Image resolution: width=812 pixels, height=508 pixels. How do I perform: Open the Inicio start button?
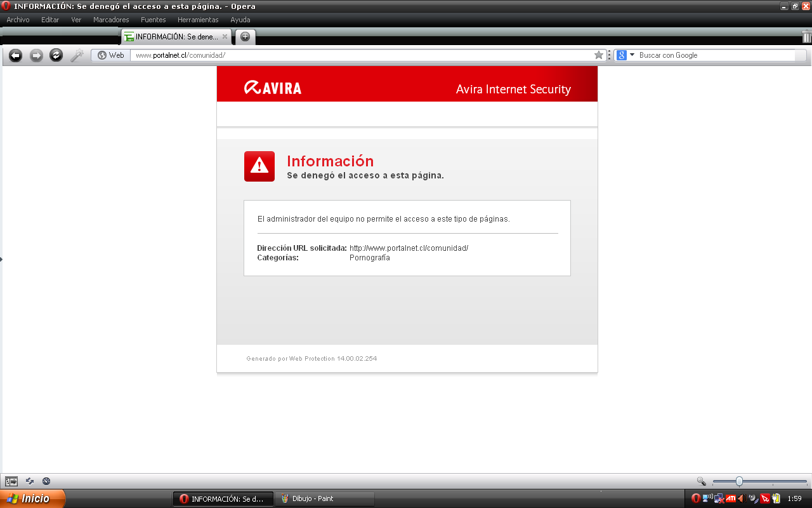(32, 498)
